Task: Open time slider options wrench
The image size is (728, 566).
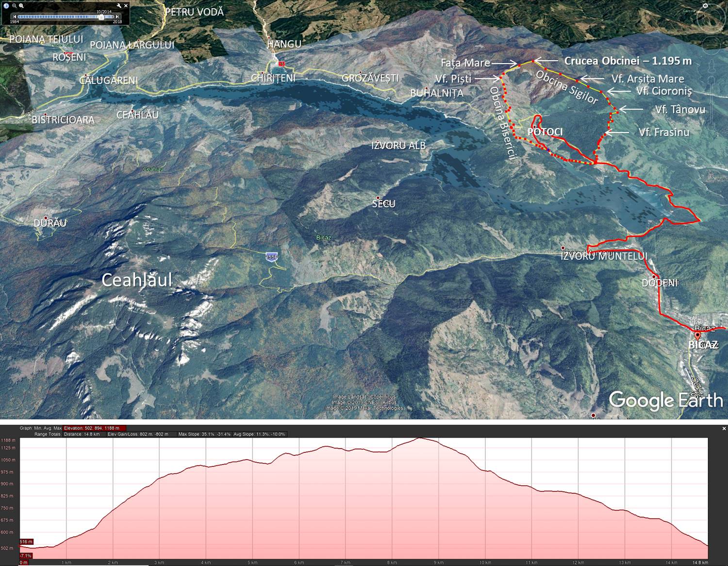Action: [119, 6]
